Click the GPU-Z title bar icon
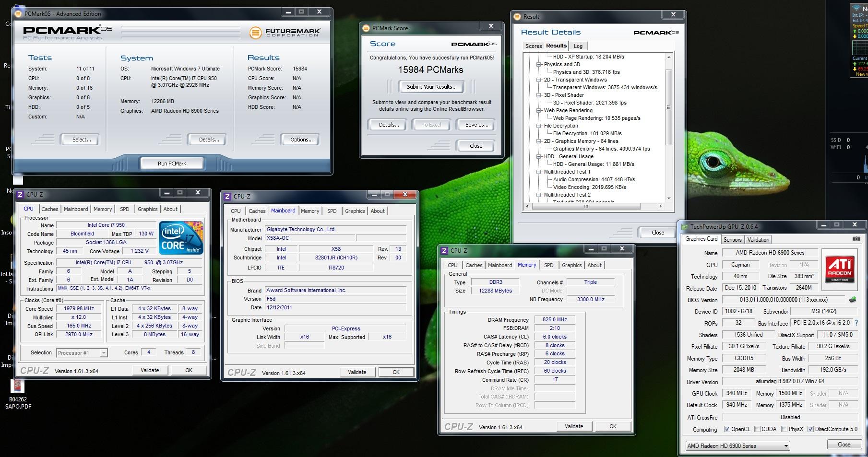This screenshot has height=457, width=868. coord(684,226)
